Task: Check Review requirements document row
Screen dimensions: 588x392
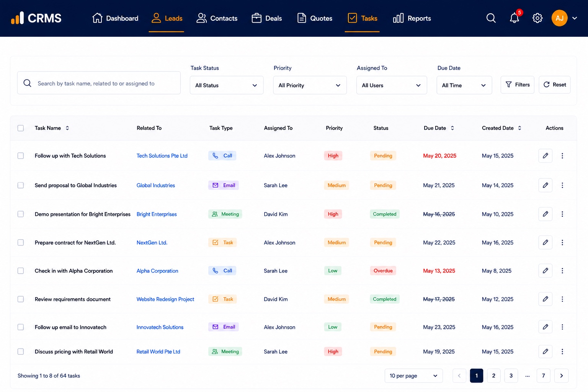Action: click(21, 299)
